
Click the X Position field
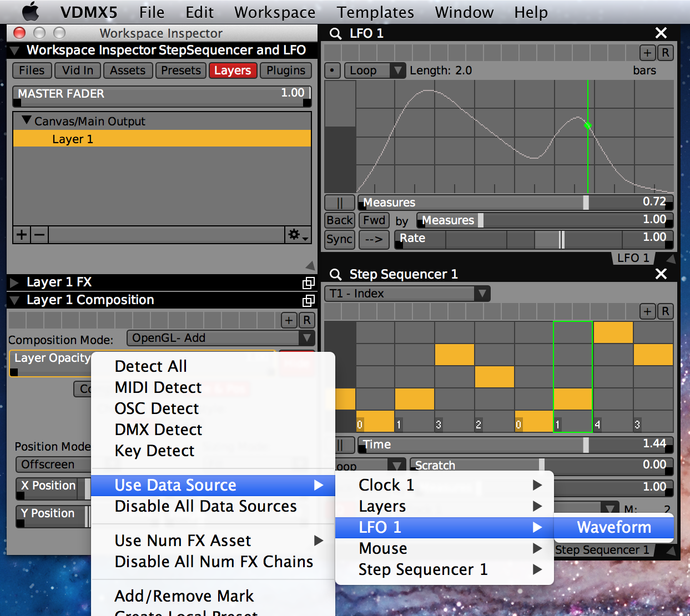coord(53,488)
